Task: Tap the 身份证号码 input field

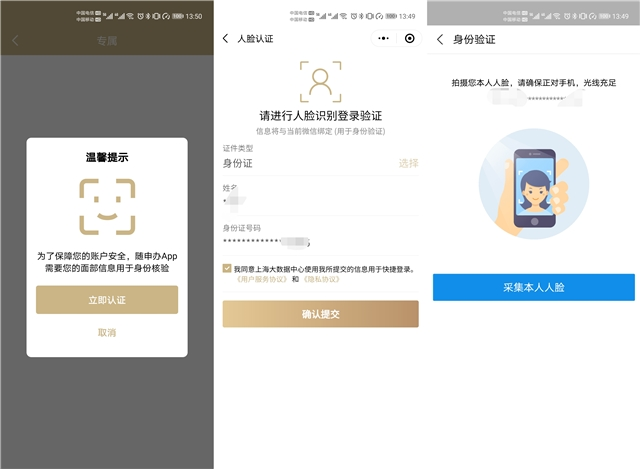Action: (320, 242)
